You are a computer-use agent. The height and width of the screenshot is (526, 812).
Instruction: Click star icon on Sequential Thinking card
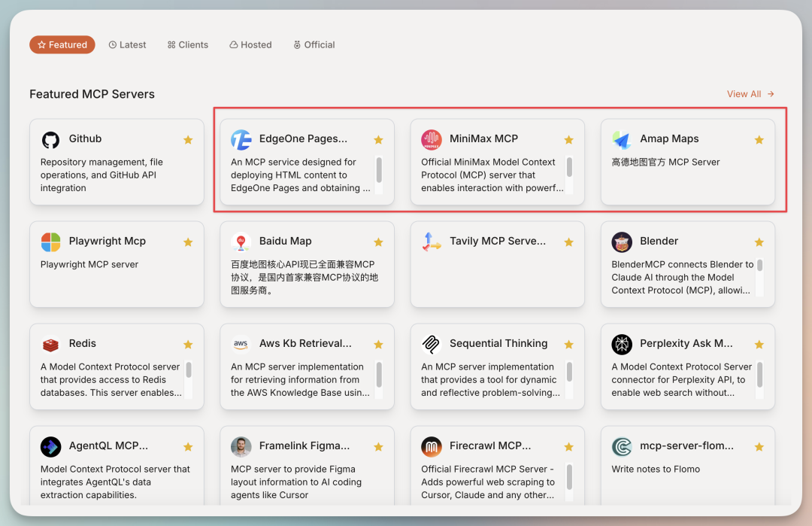[x=568, y=345]
